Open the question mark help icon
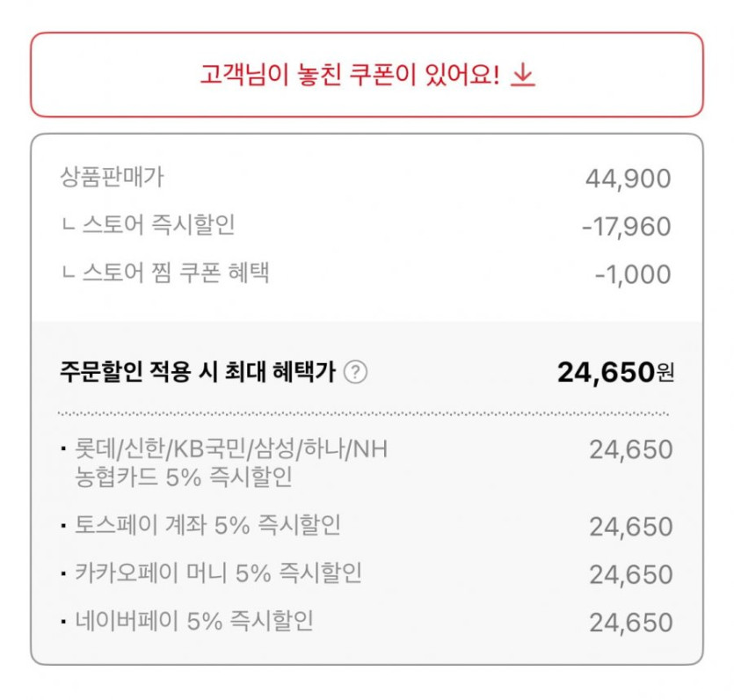The height and width of the screenshot is (700, 734). pos(356,373)
